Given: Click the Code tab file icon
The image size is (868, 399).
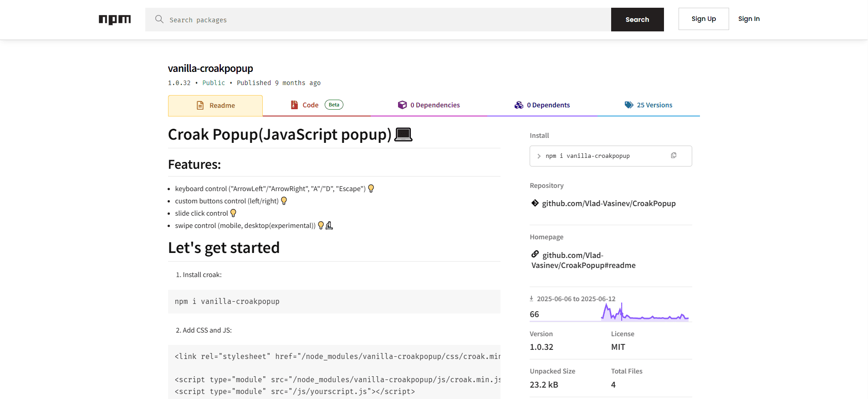Looking at the screenshot, I should click(295, 105).
